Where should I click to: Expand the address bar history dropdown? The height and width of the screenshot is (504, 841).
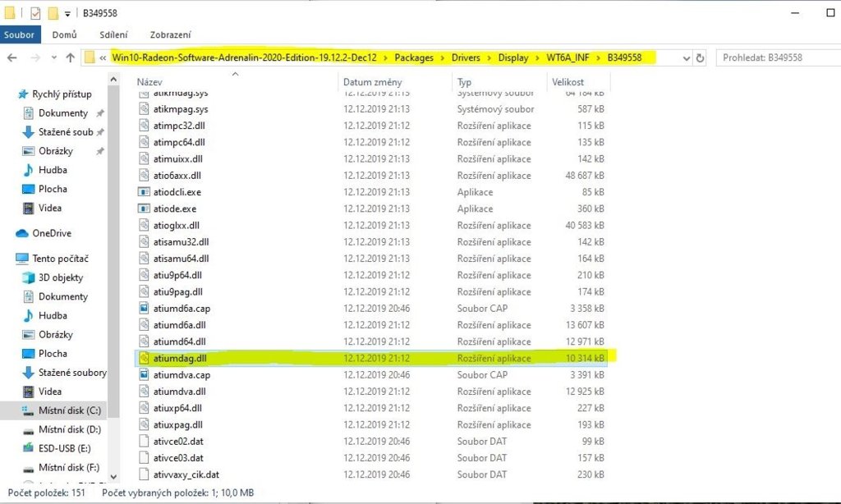685,58
